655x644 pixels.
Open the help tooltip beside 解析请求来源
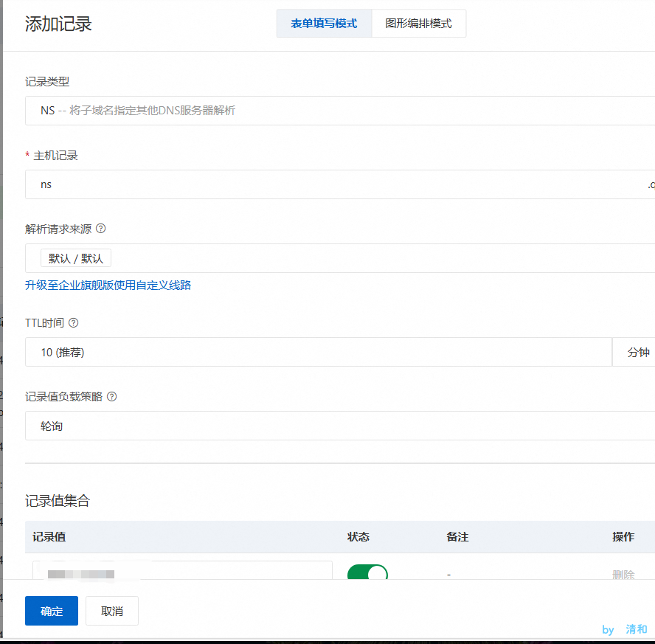(x=101, y=229)
